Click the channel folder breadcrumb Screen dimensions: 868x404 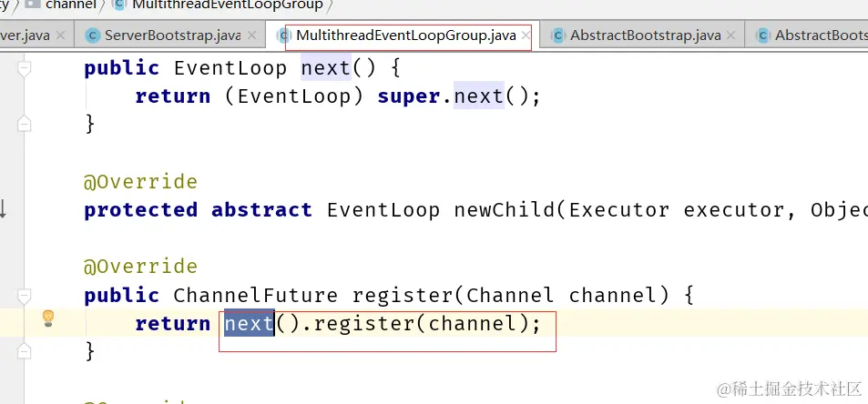[61, 5]
